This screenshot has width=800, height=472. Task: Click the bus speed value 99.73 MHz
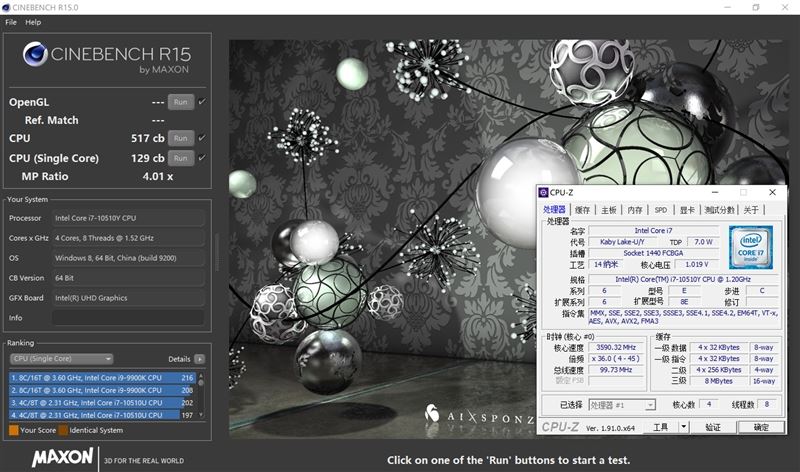point(616,369)
